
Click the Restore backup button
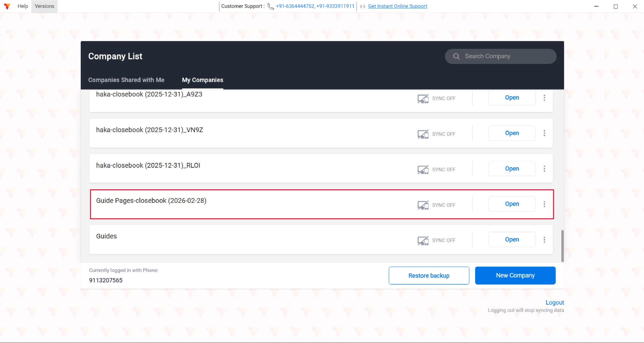coord(429,276)
